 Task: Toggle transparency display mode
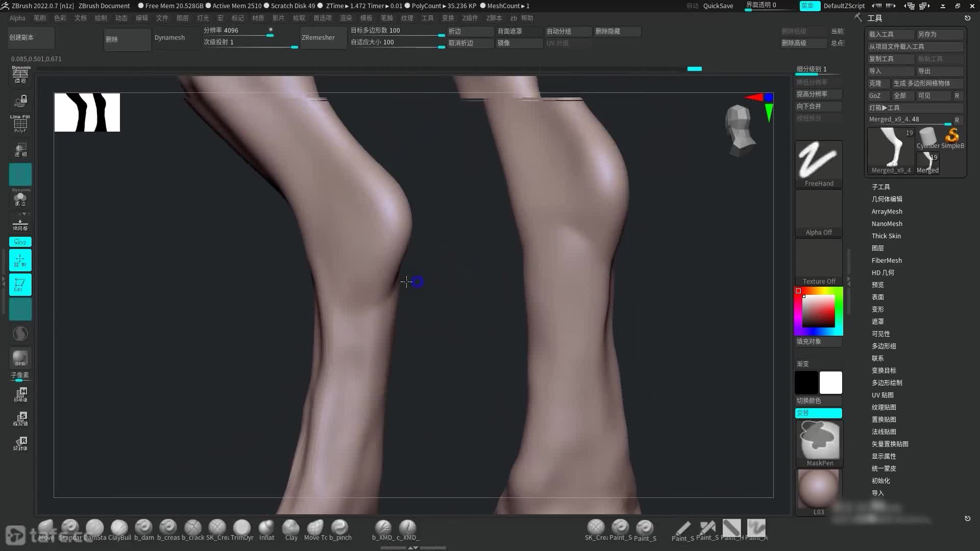coord(20,149)
